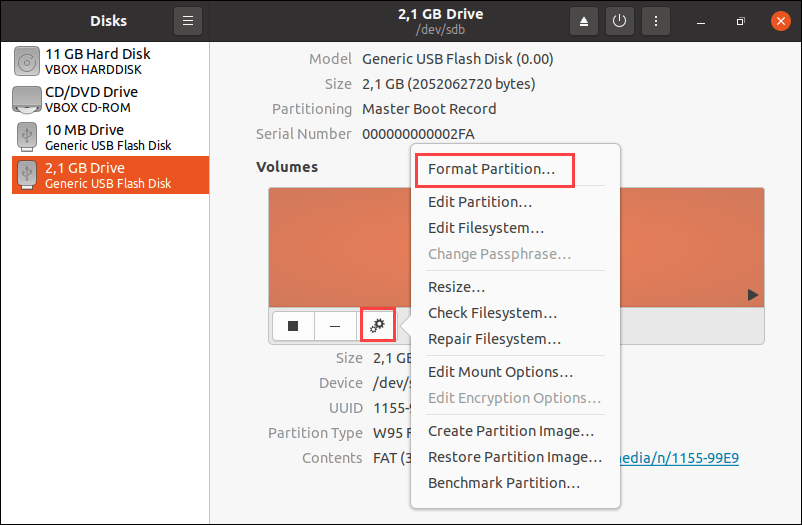Open Edit Filesystem option
This screenshot has width=802, height=525.
point(486,228)
